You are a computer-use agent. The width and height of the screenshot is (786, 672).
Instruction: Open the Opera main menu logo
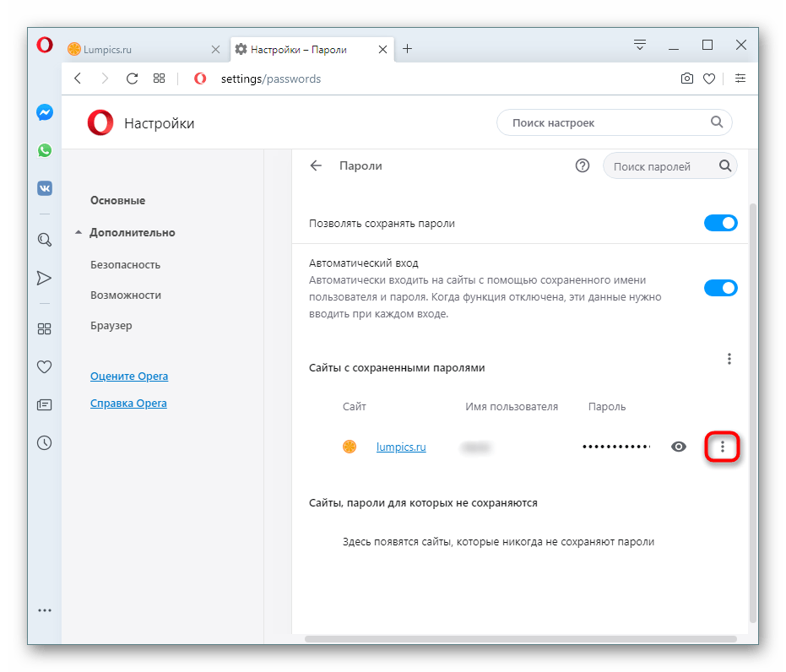coord(45,45)
